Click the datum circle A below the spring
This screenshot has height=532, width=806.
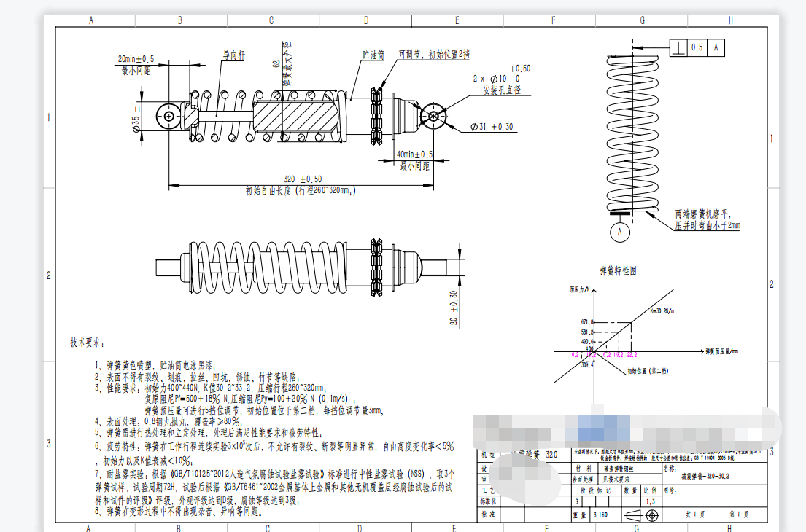pyautogui.click(x=620, y=232)
